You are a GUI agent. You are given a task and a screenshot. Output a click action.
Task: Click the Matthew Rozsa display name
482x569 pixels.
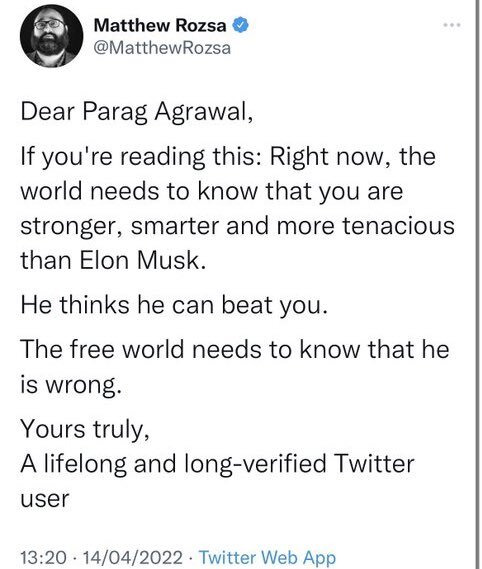(160, 25)
